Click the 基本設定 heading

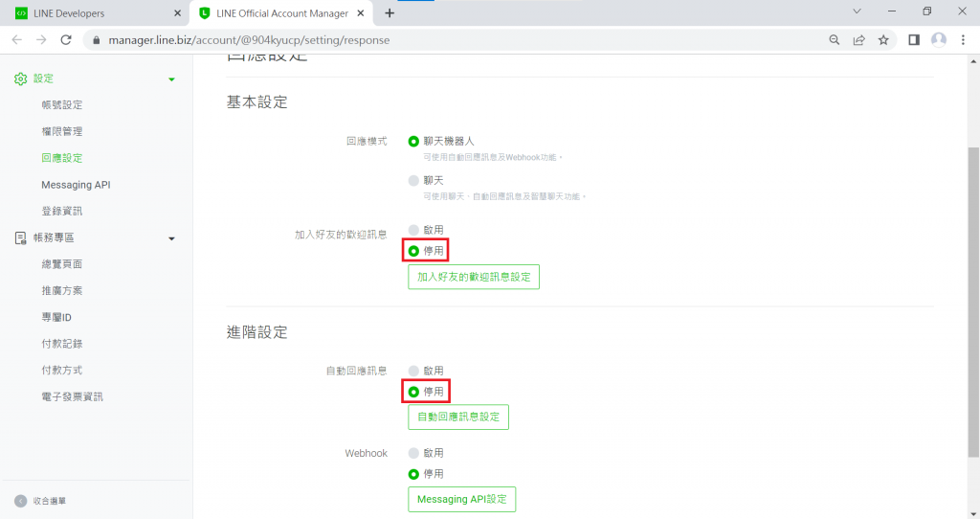pos(256,102)
